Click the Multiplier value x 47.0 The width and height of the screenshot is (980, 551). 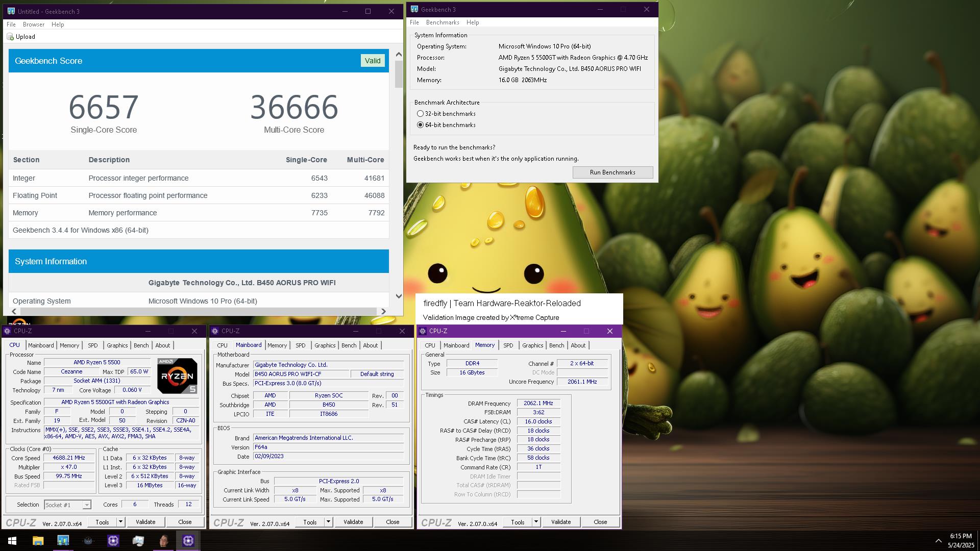coord(69,467)
